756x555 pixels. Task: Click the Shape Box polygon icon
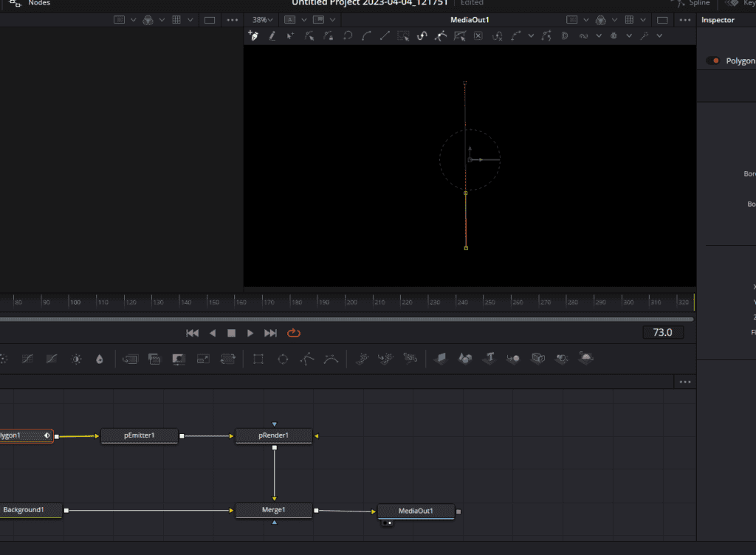point(459,35)
